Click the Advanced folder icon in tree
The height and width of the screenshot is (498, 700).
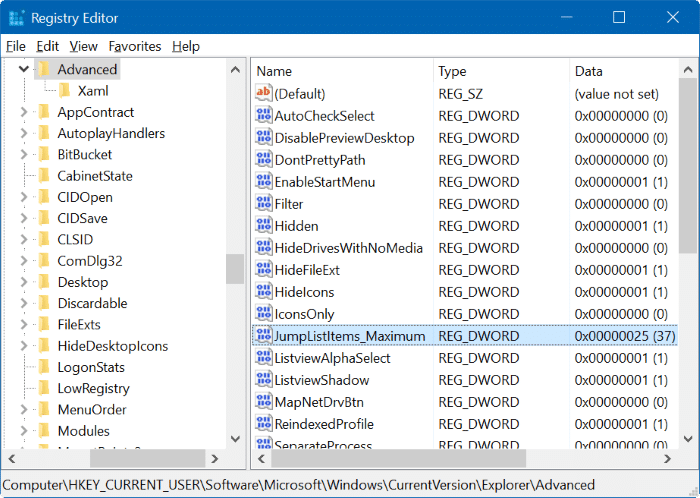(x=44, y=69)
